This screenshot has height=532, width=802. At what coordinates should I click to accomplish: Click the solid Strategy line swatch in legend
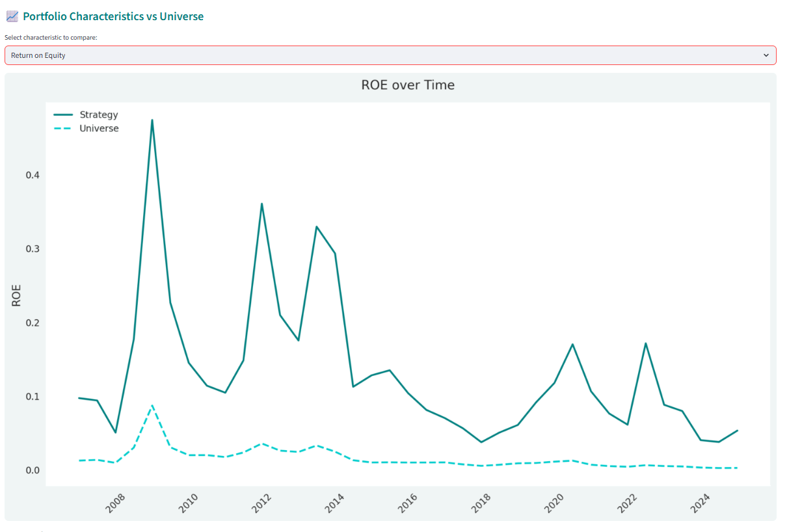click(62, 114)
